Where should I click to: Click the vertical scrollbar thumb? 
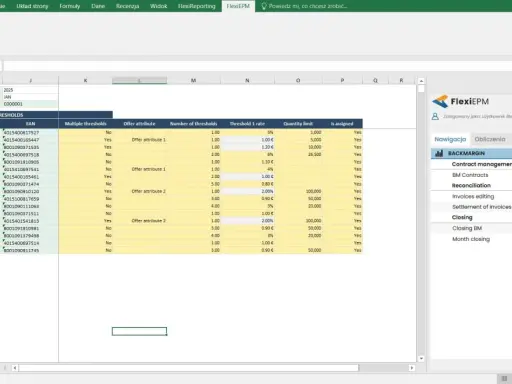pos(421,89)
